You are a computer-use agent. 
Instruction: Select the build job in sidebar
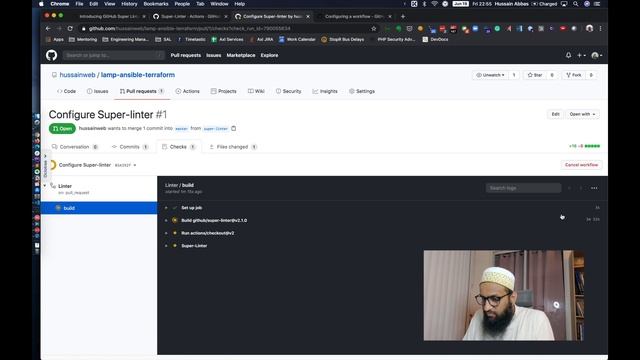(x=99, y=208)
